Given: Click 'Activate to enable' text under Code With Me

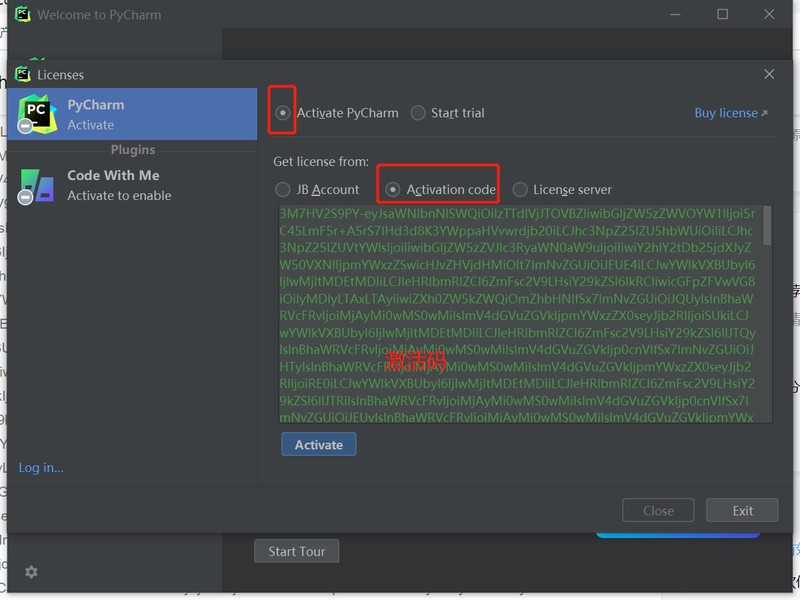Looking at the screenshot, I should (x=119, y=195).
